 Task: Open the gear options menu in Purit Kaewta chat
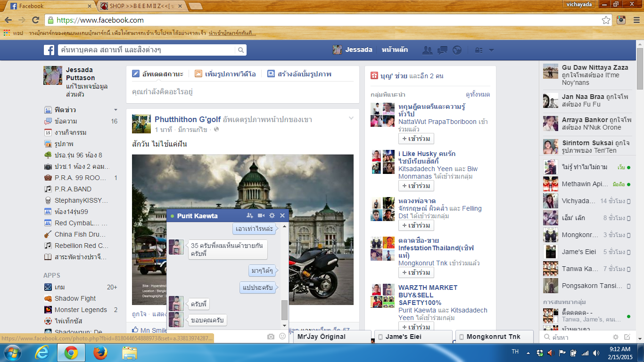[x=272, y=215]
